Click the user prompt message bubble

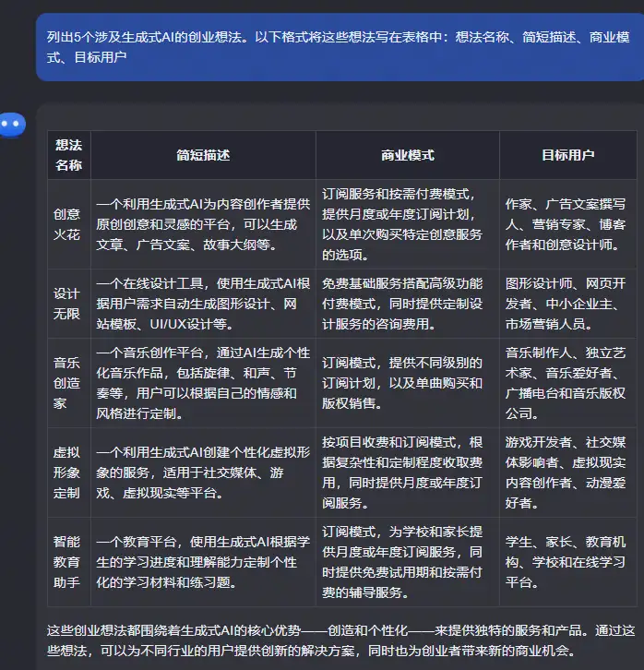click(340, 47)
